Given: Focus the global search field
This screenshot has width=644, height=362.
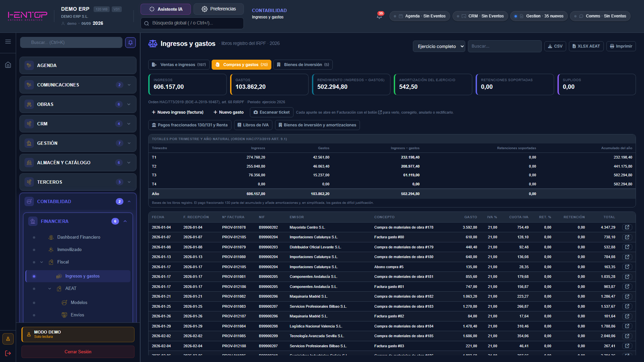Looking at the screenshot, I should click(192, 23).
